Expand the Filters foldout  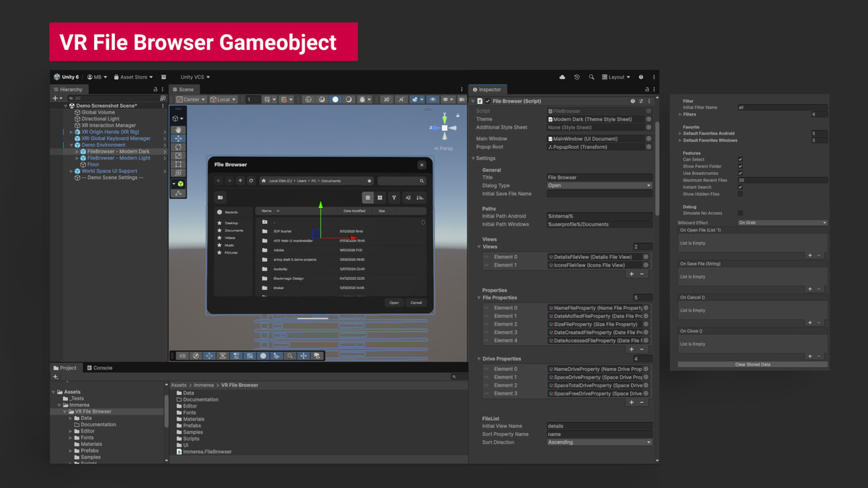[681, 114]
